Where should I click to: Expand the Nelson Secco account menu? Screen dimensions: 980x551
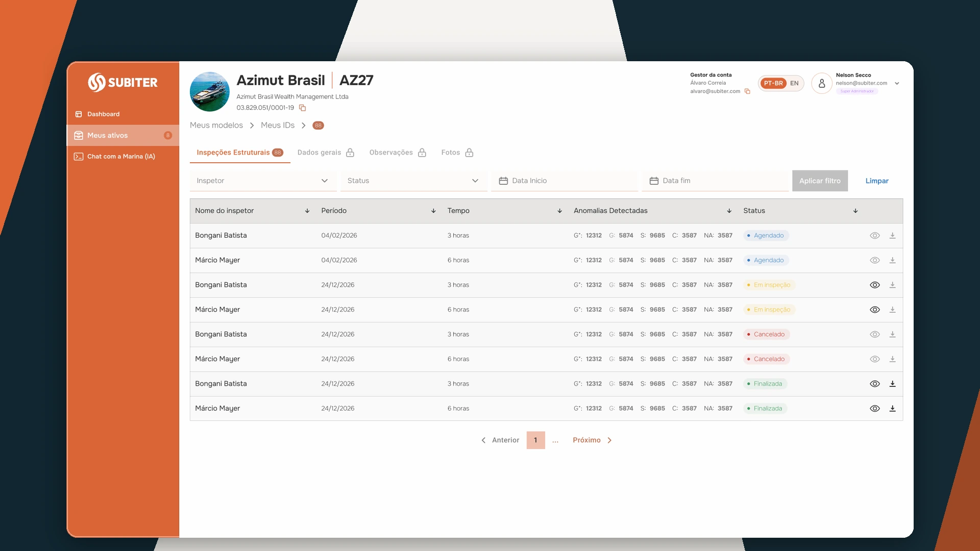point(897,83)
